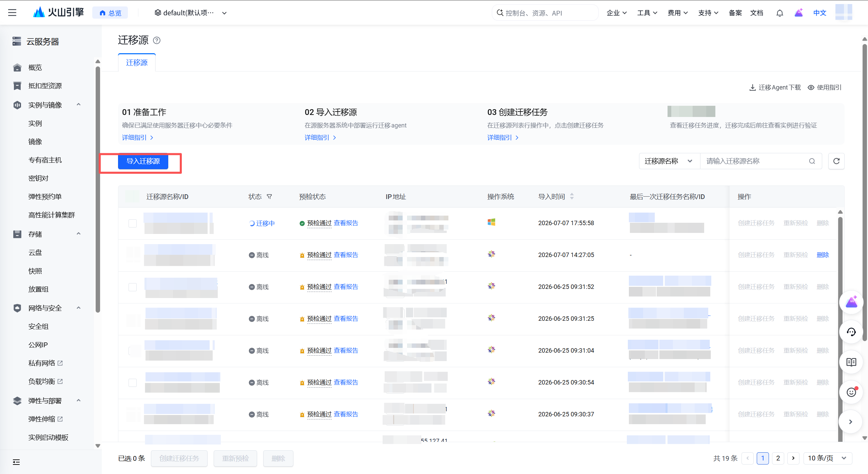This screenshot has height=474, width=868.
Task: Collapse the 网络与安全 sidebar group
Action: click(79, 308)
